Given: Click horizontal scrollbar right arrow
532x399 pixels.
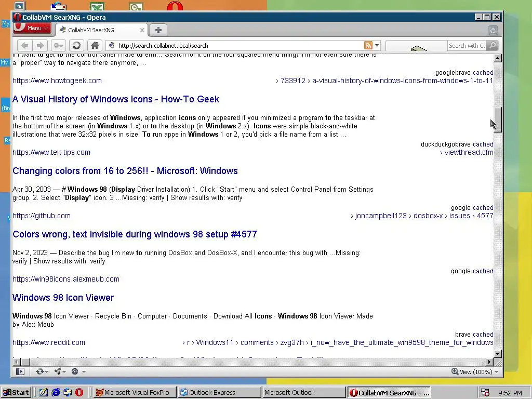Looking at the screenshot, I should (489, 362).
